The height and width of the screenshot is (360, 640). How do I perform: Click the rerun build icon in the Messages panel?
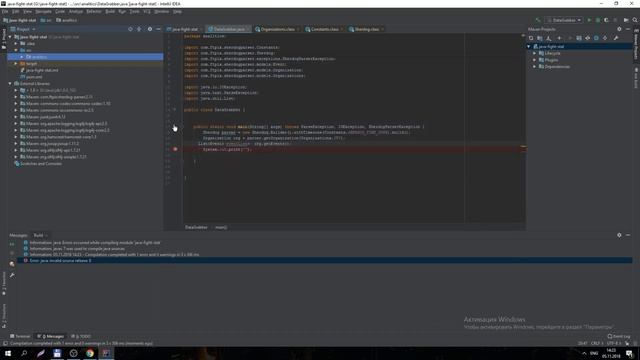tap(12, 244)
